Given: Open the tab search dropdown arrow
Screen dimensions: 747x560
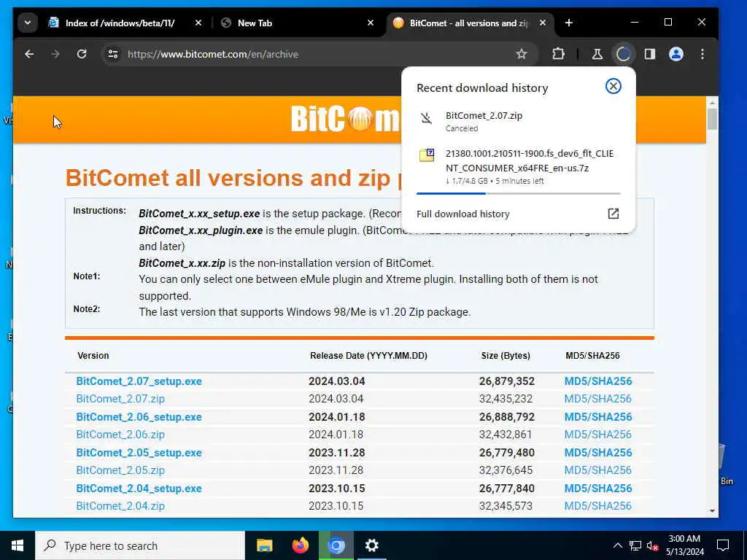Looking at the screenshot, I should point(28,23).
